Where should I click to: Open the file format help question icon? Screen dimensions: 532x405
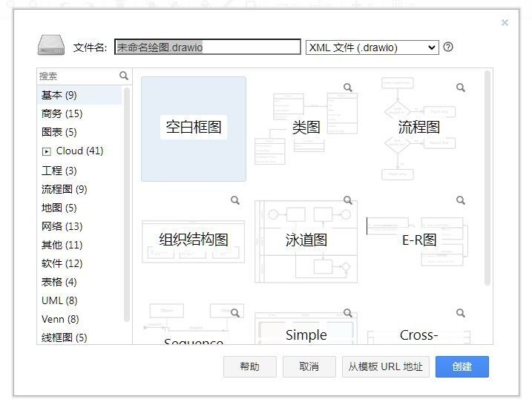click(x=448, y=47)
